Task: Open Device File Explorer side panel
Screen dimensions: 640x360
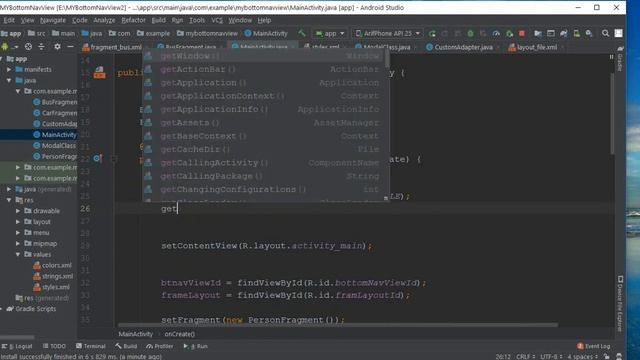Action: click(620, 303)
